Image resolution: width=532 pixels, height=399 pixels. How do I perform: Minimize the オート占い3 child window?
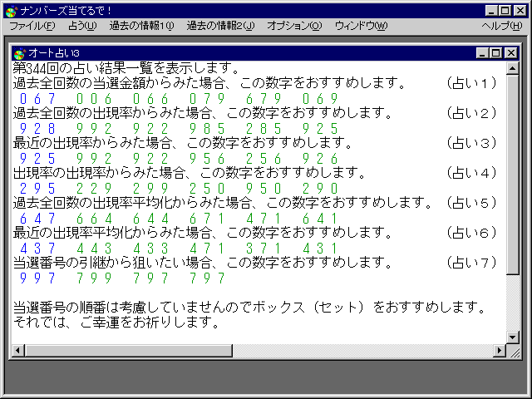pyautogui.click(x=482, y=53)
